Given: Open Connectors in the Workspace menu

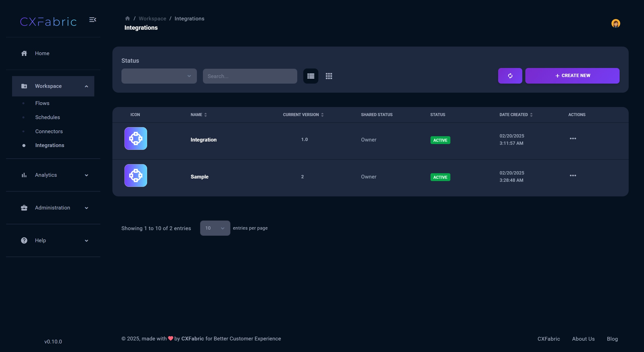Looking at the screenshot, I should pyautogui.click(x=49, y=131).
